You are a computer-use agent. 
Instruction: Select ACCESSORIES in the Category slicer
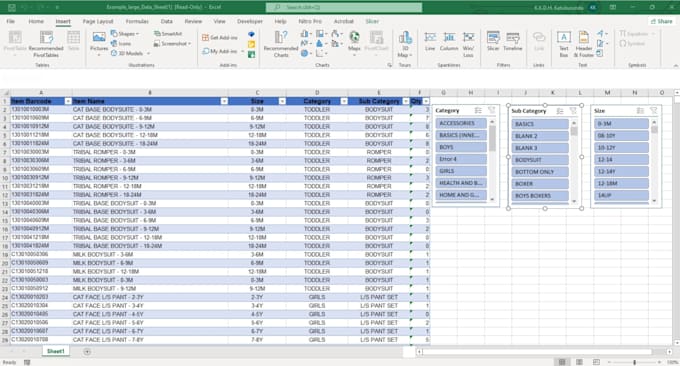point(461,123)
